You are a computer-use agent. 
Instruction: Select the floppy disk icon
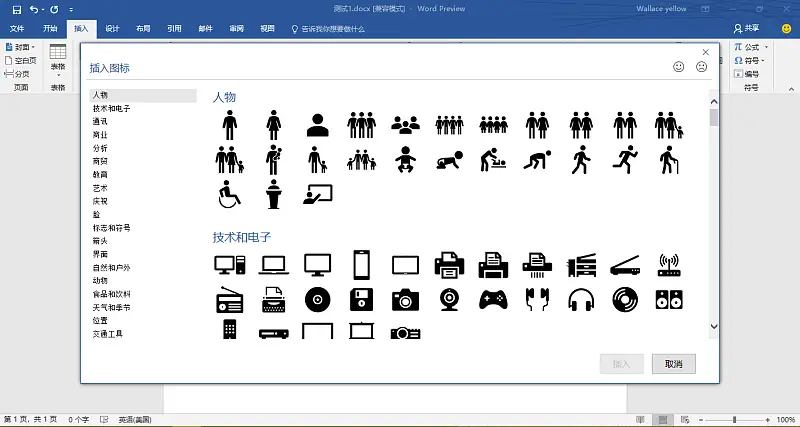coord(361,300)
